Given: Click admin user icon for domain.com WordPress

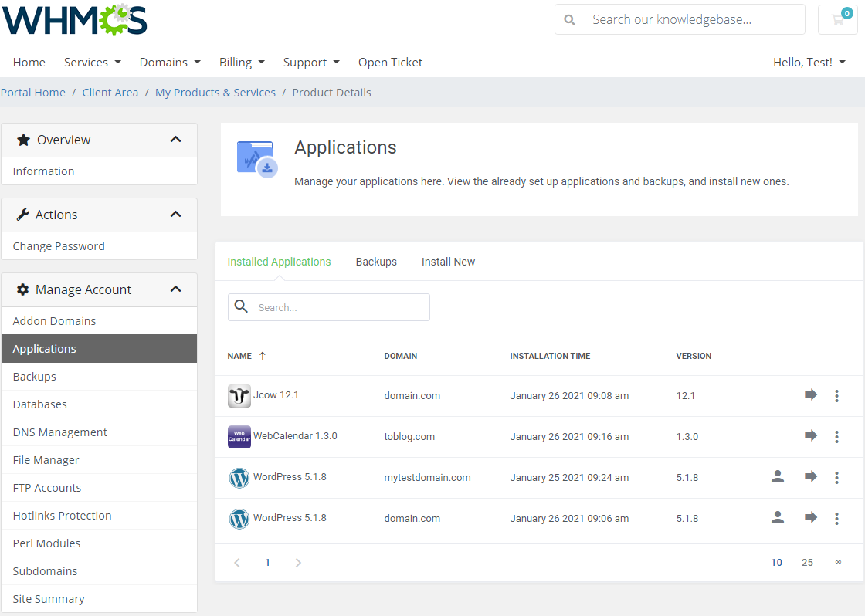Looking at the screenshot, I should click(778, 517).
